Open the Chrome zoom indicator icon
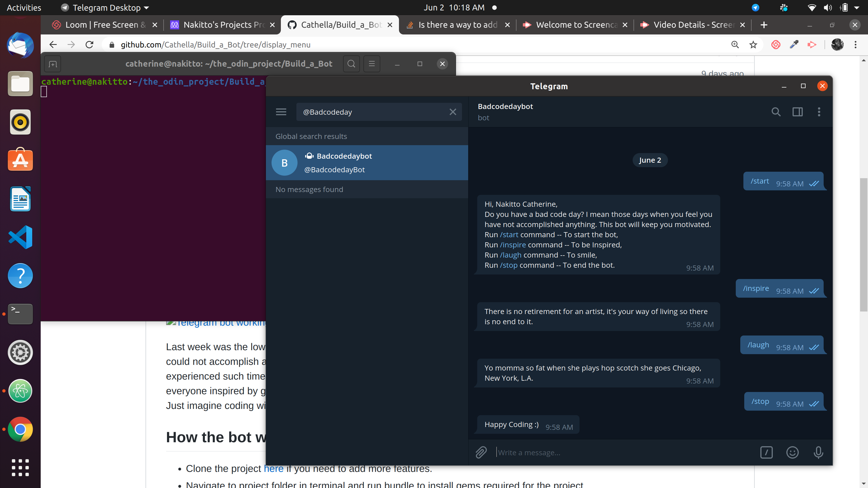 click(x=735, y=44)
